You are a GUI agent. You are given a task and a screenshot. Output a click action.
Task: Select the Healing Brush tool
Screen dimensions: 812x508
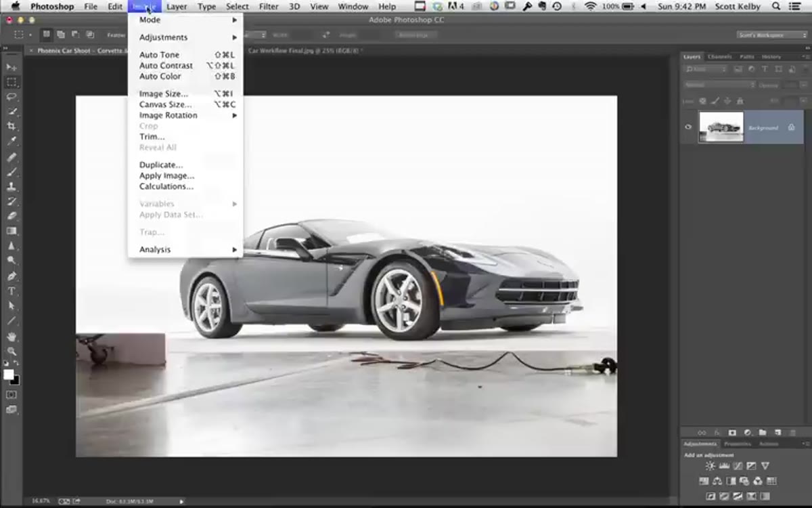12,157
